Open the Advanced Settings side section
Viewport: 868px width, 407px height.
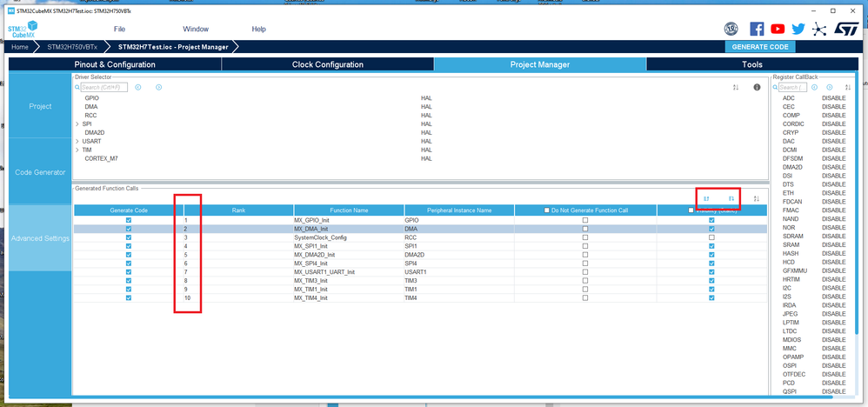click(x=40, y=238)
